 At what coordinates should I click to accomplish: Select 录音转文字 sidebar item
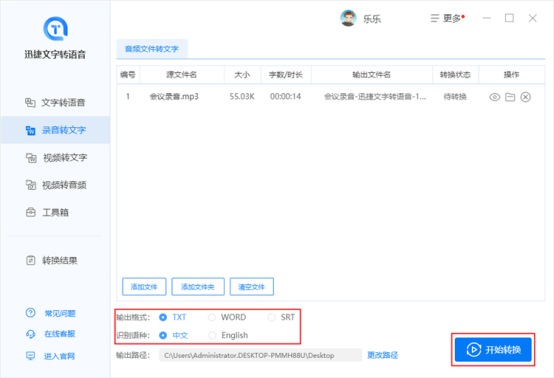pyautogui.click(x=55, y=130)
